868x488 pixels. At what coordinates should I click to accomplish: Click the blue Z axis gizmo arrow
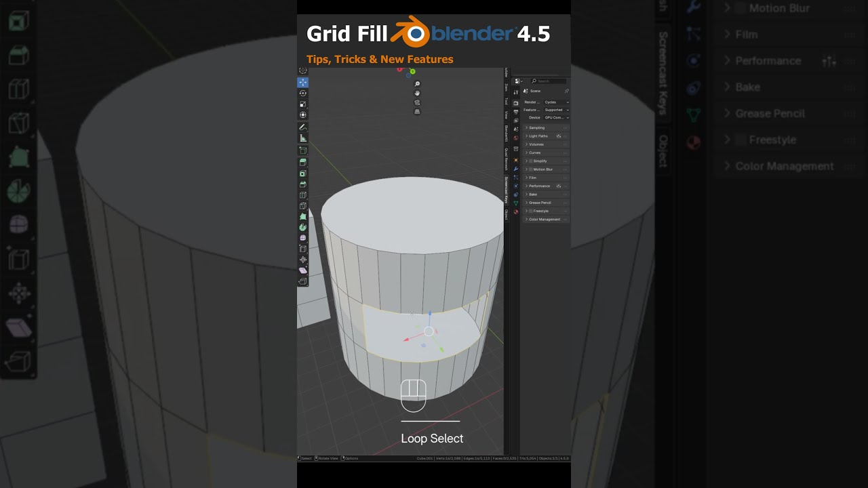[x=429, y=314]
